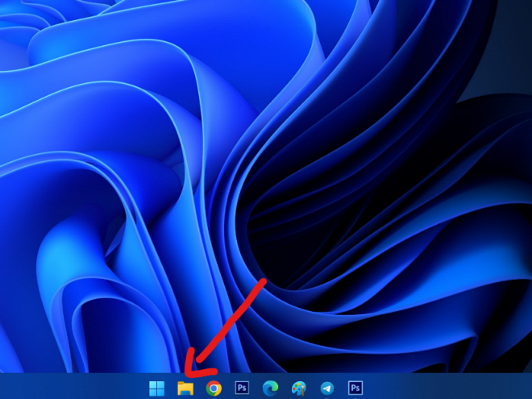Open the Windows Start menu
This screenshot has width=532, height=399.
pyautogui.click(x=156, y=388)
